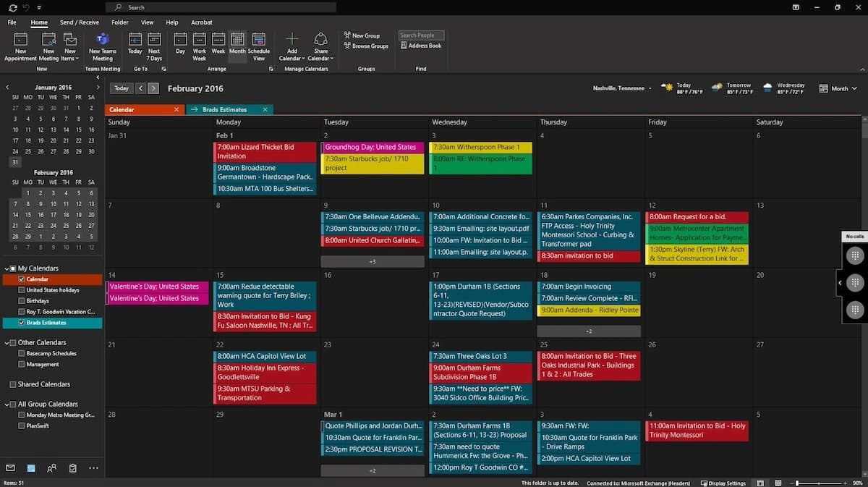Switch to Work Week view icon
868x487 pixels.
[199, 40]
